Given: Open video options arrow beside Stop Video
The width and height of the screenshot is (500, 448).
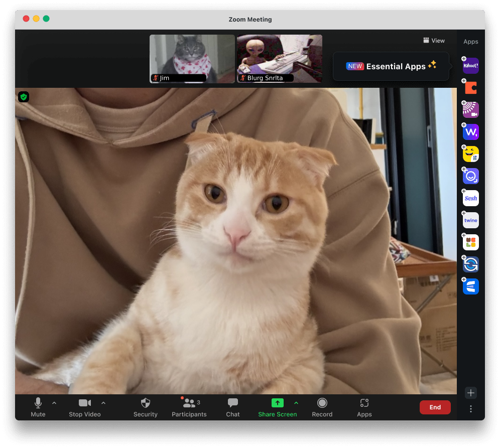Looking at the screenshot, I should pyautogui.click(x=103, y=403).
